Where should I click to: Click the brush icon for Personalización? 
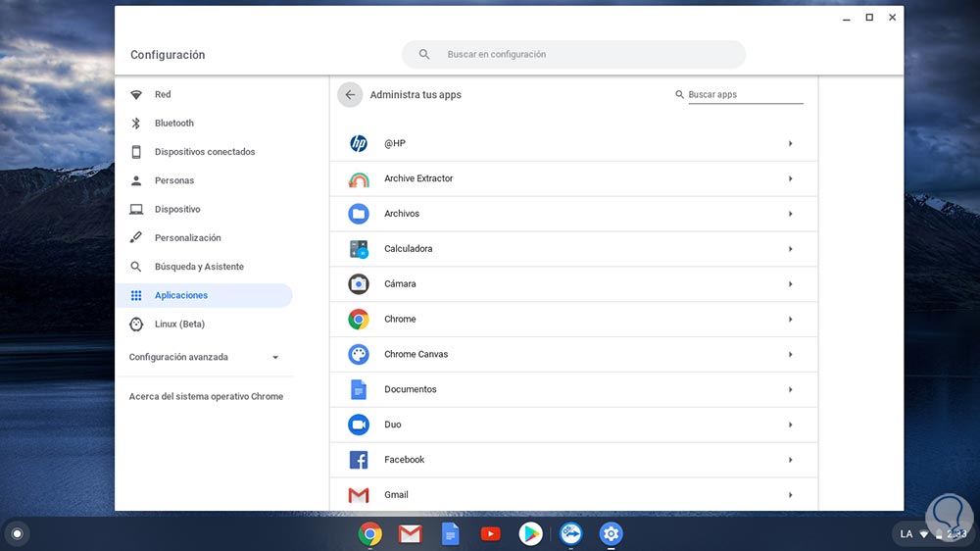coord(136,237)
